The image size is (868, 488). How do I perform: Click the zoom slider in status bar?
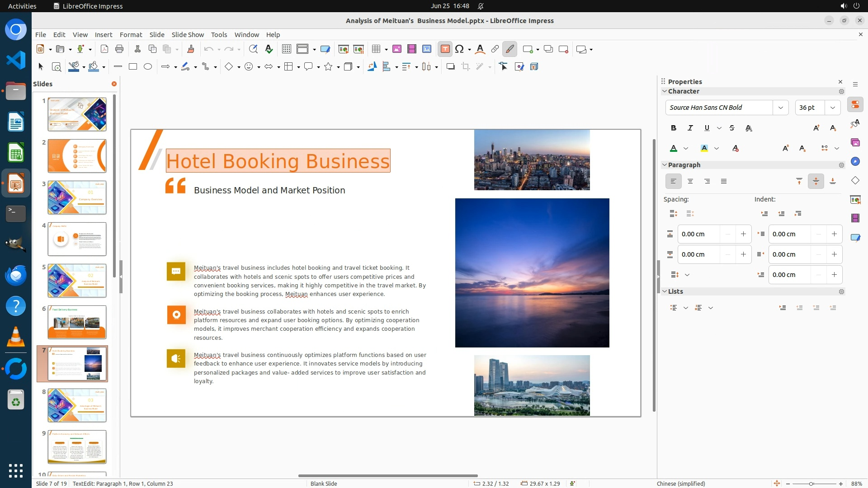pos(811,483)
